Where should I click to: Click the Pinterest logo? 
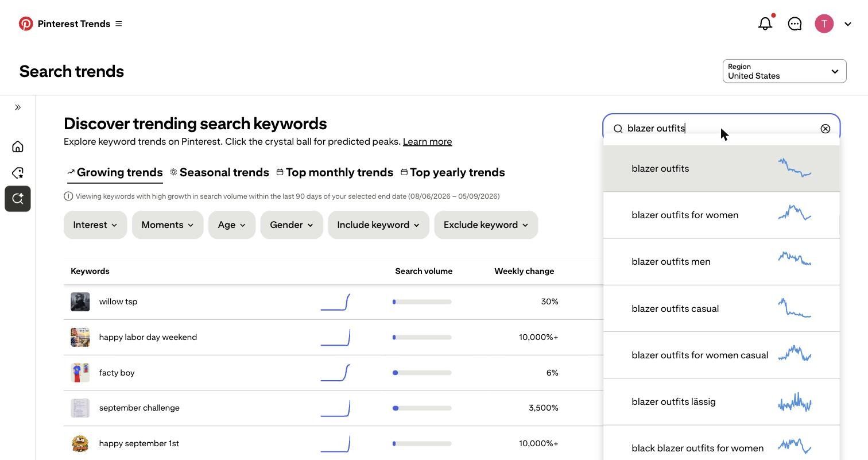26,24
